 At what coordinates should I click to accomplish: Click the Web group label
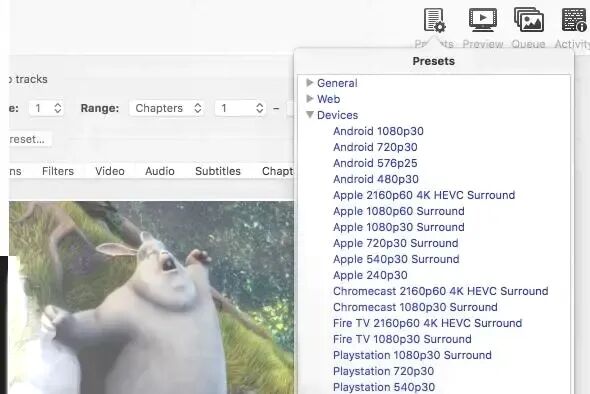[328, 99]
